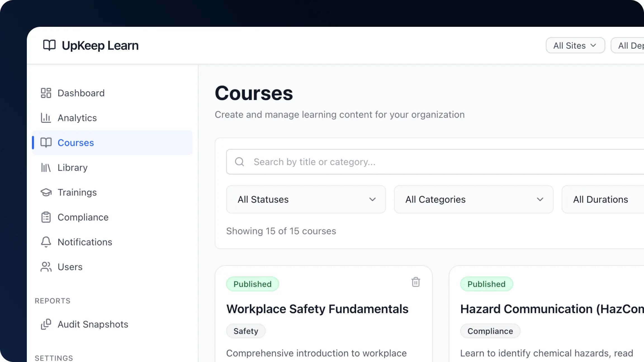
Task: Click the Dashboard grid icon
Action: [x=46, y=93]
